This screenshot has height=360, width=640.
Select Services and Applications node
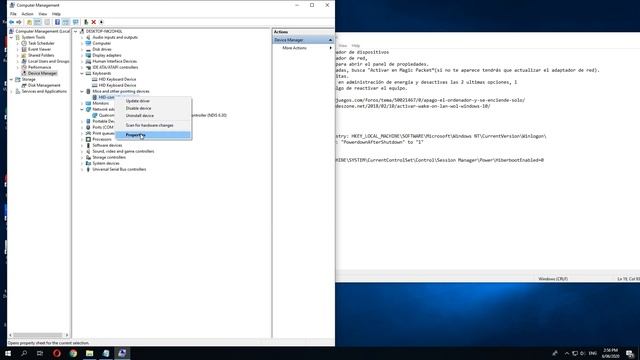pyautogui.click(x=44, y=91)
